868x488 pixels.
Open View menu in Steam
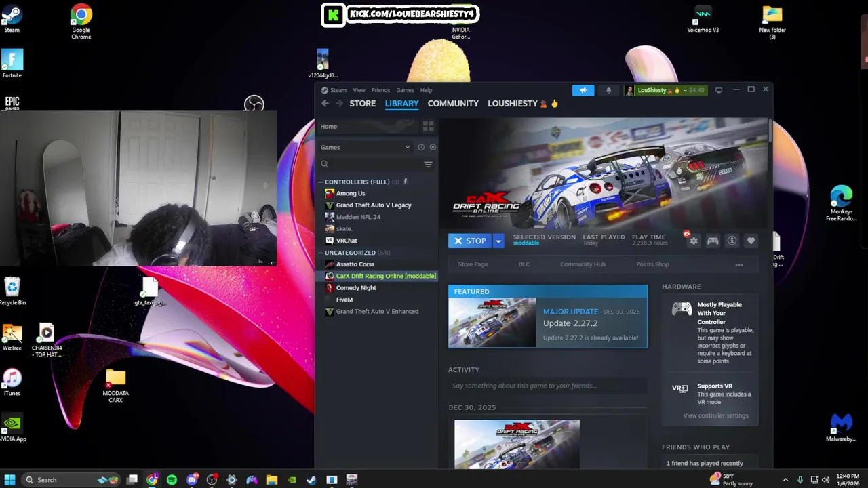pos(359,90)
